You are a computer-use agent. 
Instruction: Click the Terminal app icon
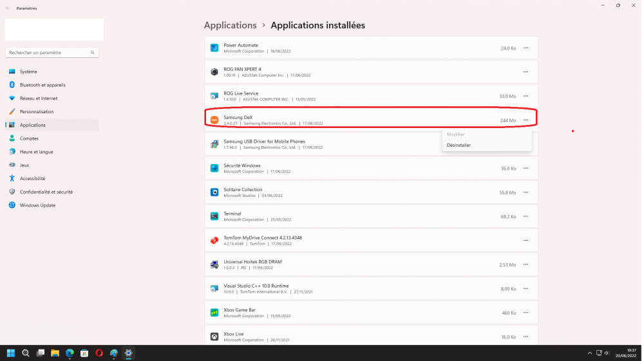(x=214, y=216)
